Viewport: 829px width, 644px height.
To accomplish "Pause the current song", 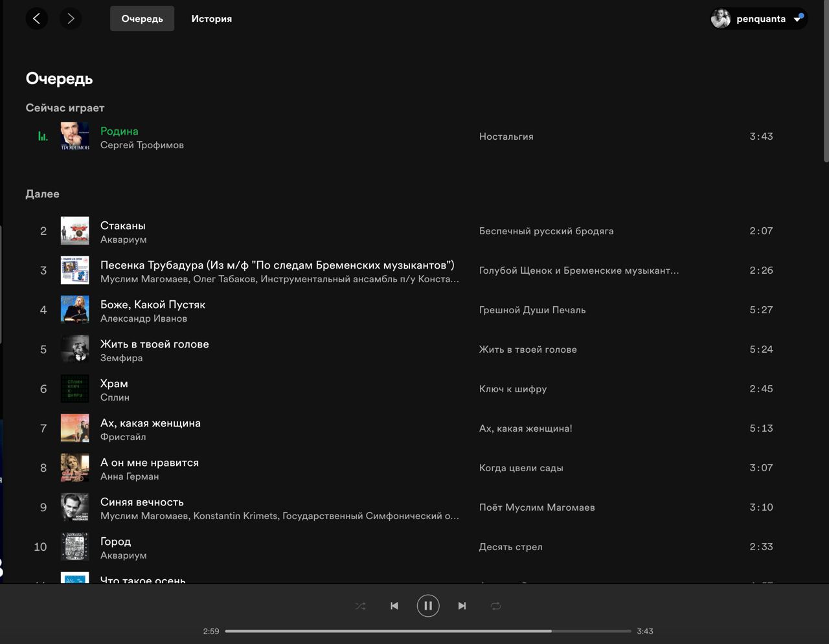I will (427, 606).
